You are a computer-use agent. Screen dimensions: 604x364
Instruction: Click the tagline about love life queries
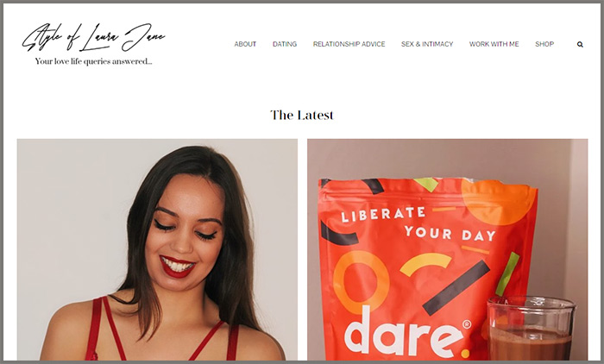(93, 61)
